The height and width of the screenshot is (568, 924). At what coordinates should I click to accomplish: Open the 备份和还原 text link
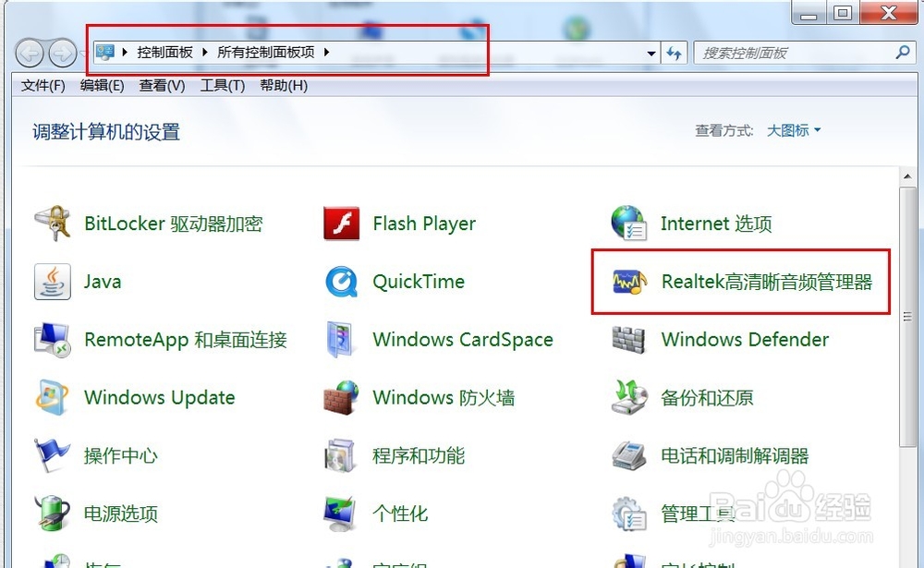707,398
